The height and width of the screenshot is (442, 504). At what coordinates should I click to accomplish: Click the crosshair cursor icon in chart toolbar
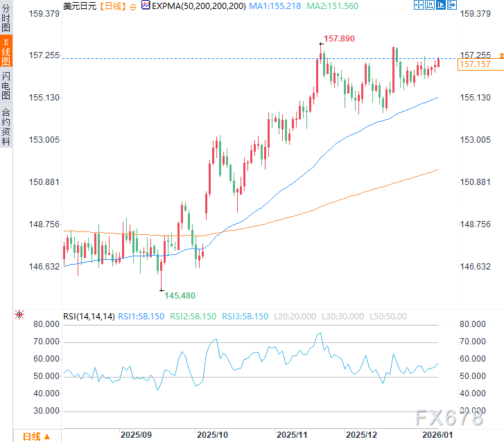click(419, 5)
